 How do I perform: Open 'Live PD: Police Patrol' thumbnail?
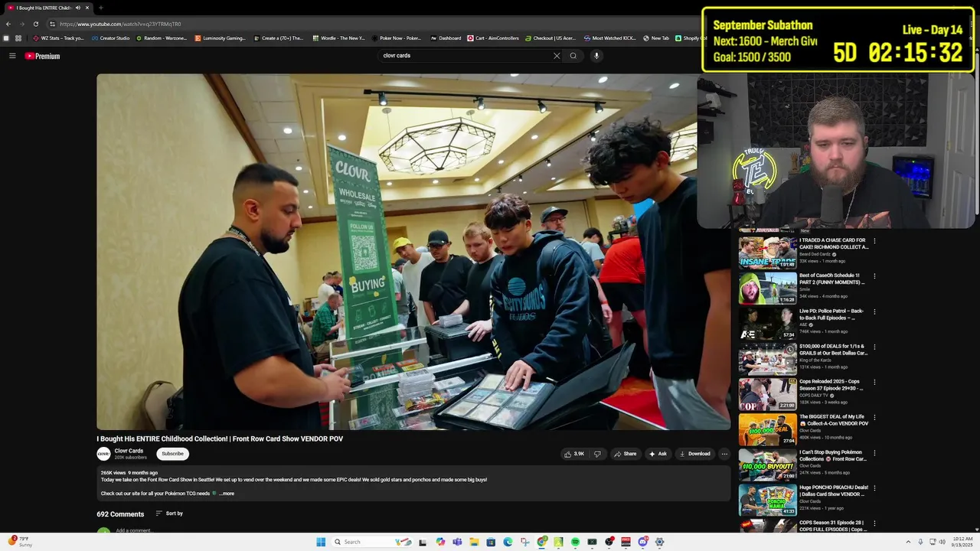coord(768,323)
